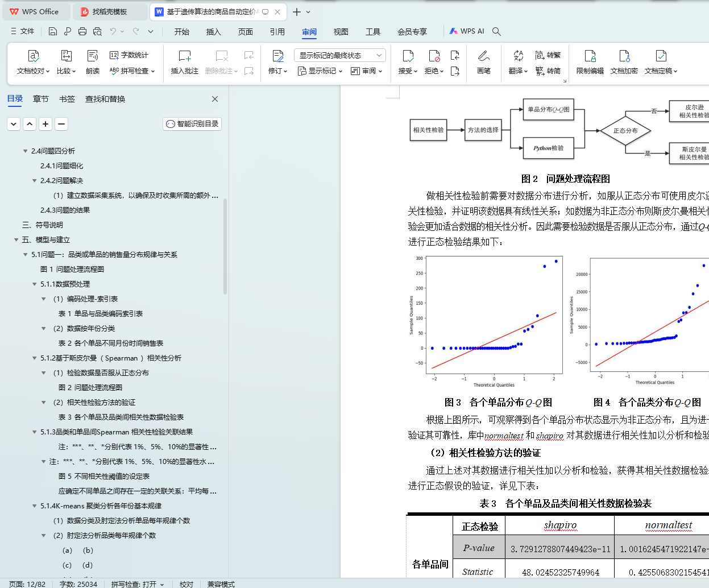Image resolution: width=709 pixels, height=588 pixels.
Task: Go to next revision icon
Action: click(x=455, y=71)
